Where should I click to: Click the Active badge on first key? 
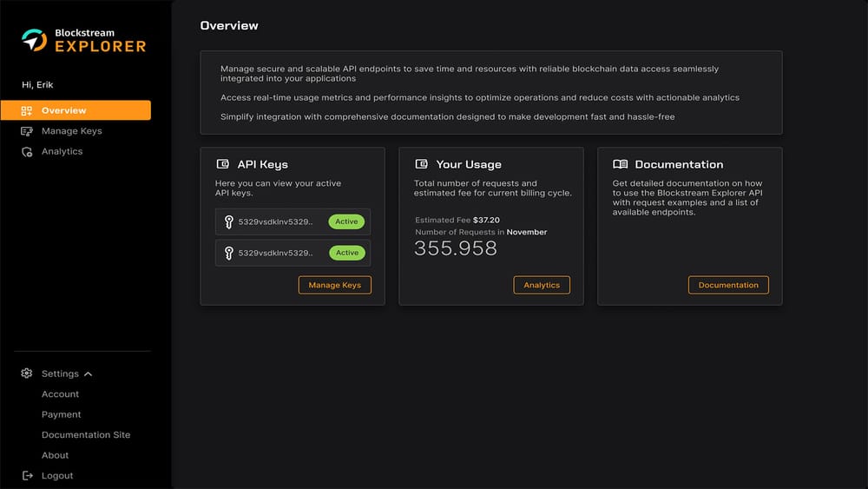pos(346,221)
